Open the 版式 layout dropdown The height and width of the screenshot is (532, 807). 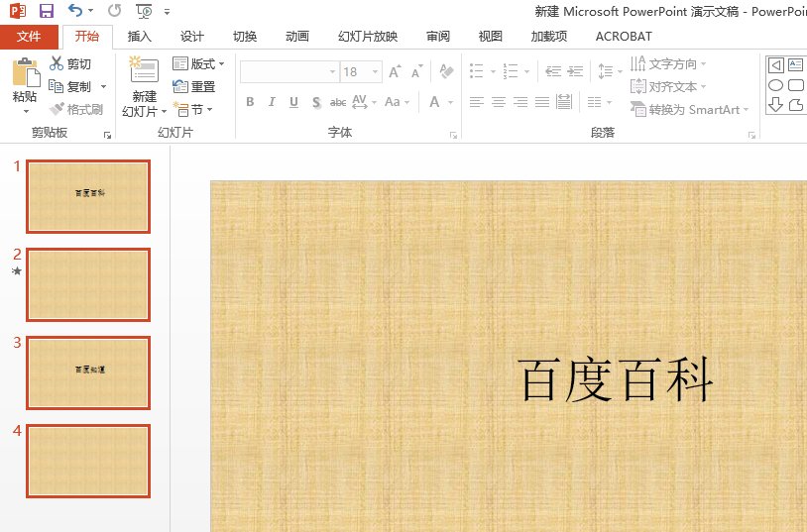pyautogui.click(x=198, y=63)
